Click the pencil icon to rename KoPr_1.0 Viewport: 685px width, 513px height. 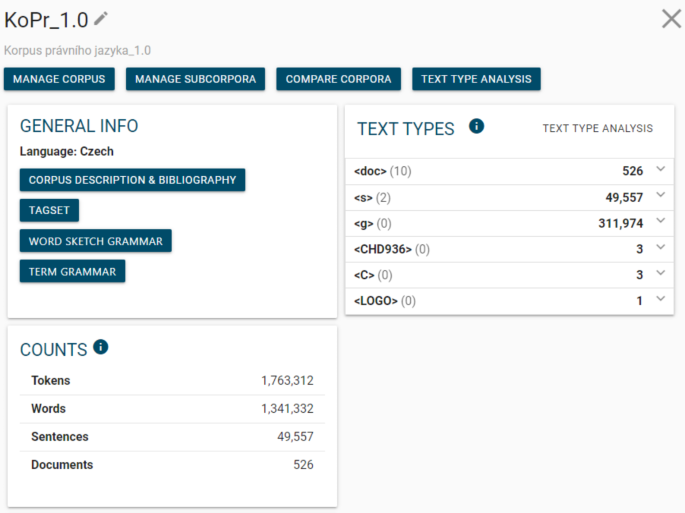pos(101,19)
